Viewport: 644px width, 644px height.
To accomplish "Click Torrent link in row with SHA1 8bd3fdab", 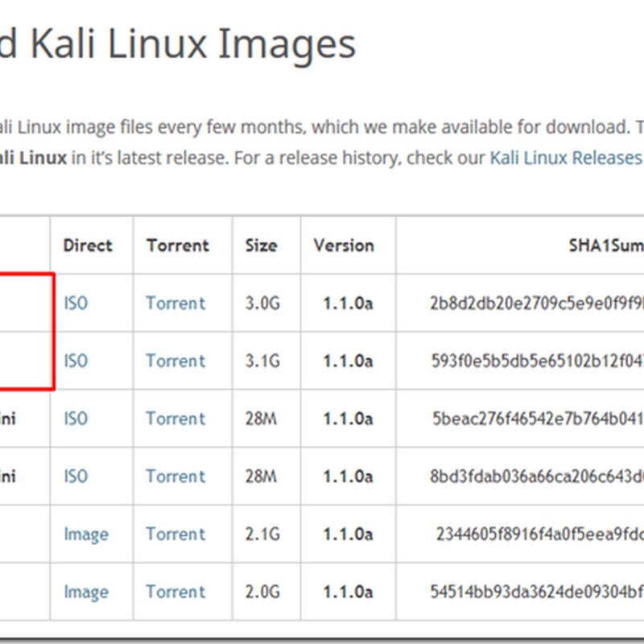I will point(175,477).
